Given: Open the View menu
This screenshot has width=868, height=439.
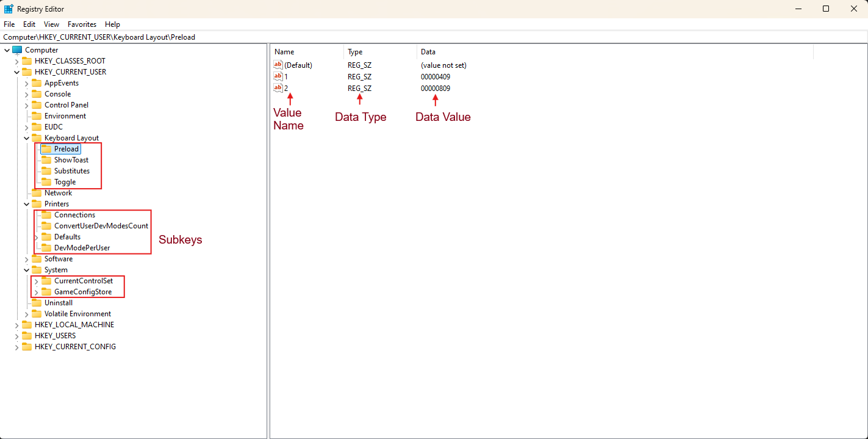Looking at the screenshot, I should tap(52, 24).
